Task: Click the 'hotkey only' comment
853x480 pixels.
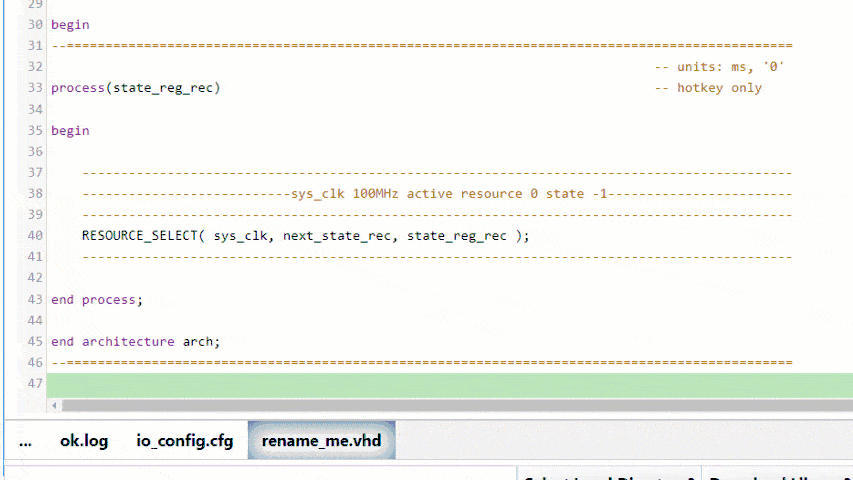Action: point(708,88)
